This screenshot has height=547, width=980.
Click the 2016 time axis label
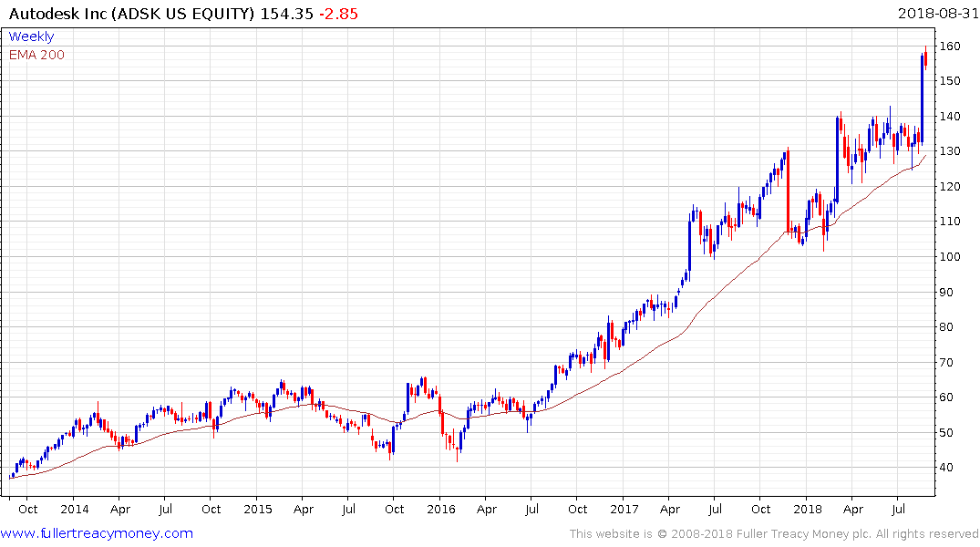click(x=440, y=510)
